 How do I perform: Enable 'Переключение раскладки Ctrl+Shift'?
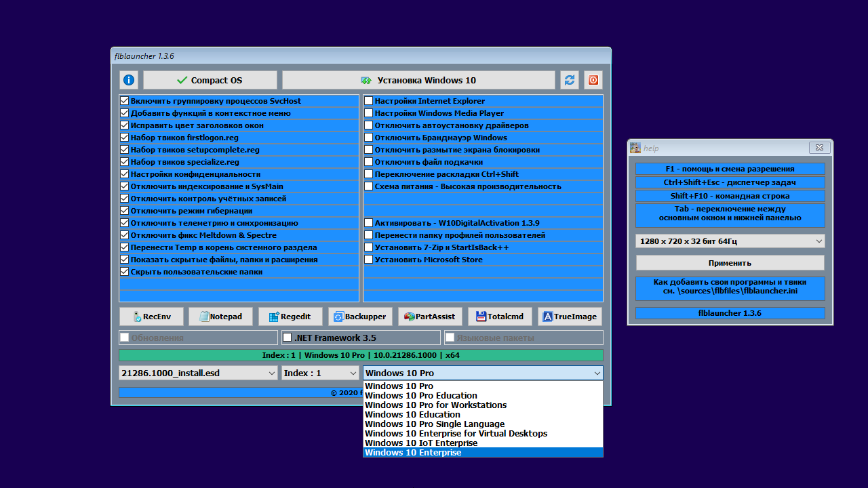tap(369, 174)
